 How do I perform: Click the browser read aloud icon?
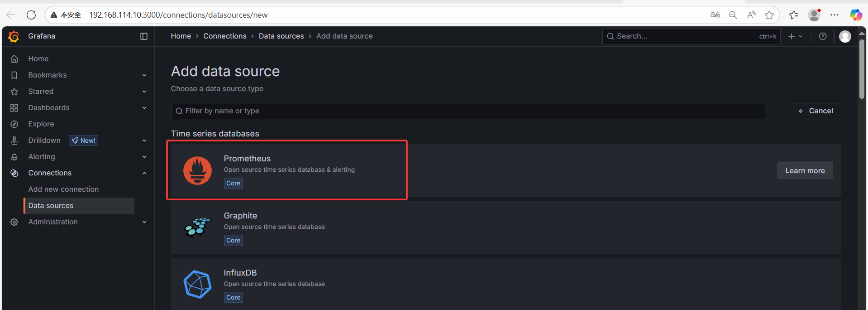coord(751,15)
